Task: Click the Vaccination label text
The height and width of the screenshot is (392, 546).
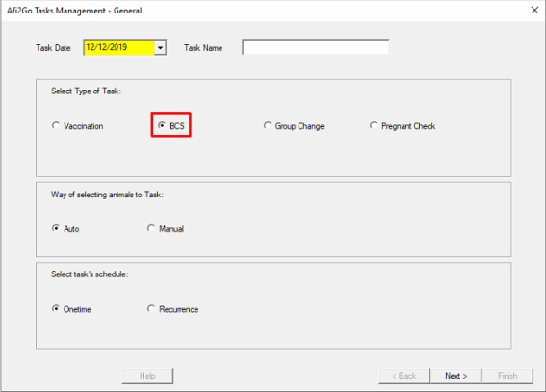Action: pos(84,126)
